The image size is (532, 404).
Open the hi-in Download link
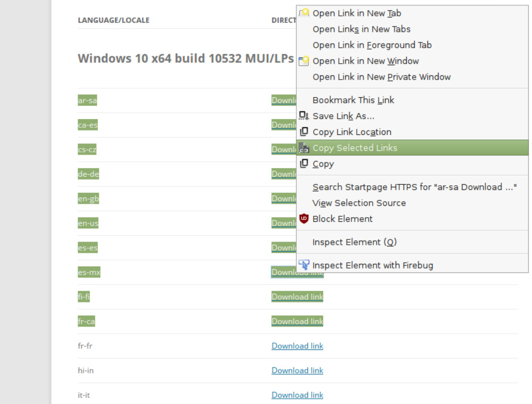(297, 371)
